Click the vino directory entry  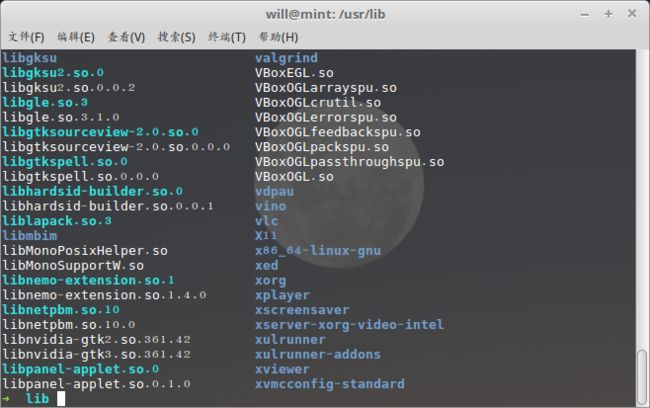pyautogui.click(x=271, y=206)
